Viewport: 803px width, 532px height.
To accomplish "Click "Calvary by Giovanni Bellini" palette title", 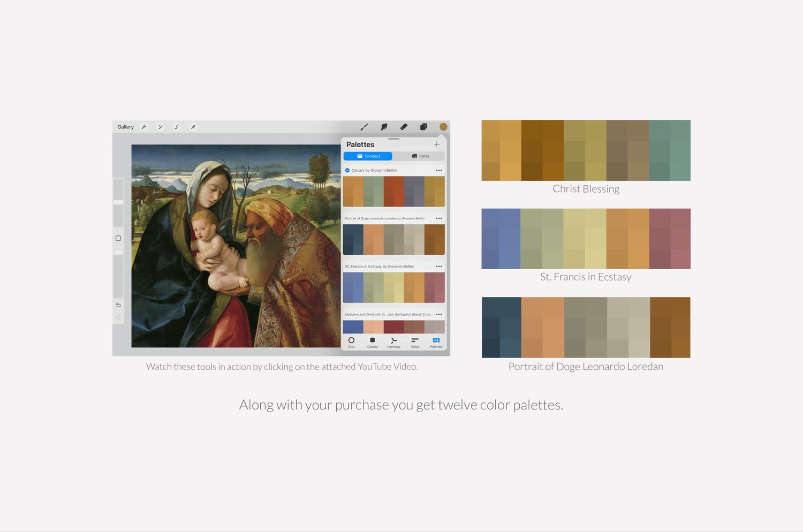I will [374, 170].
